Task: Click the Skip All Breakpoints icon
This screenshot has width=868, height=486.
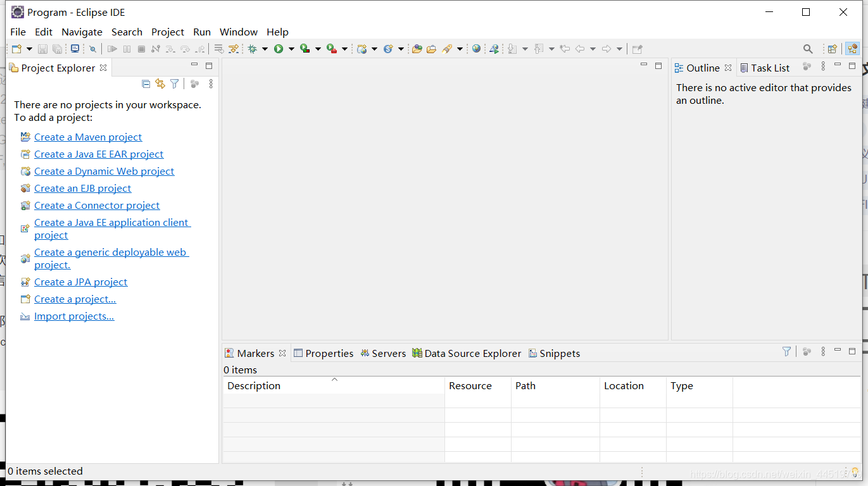Action: 93,49
